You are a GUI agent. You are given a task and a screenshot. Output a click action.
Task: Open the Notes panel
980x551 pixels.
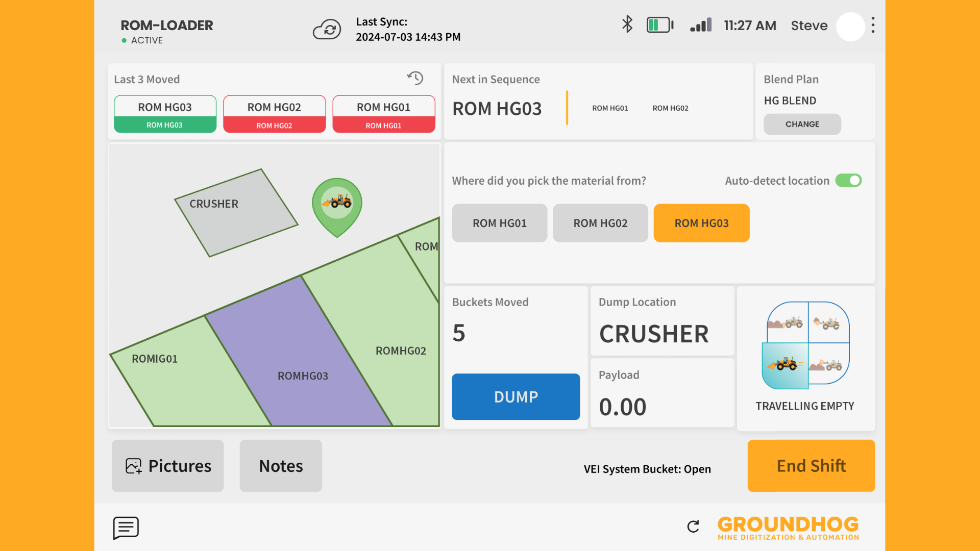(x=281, y=465)
